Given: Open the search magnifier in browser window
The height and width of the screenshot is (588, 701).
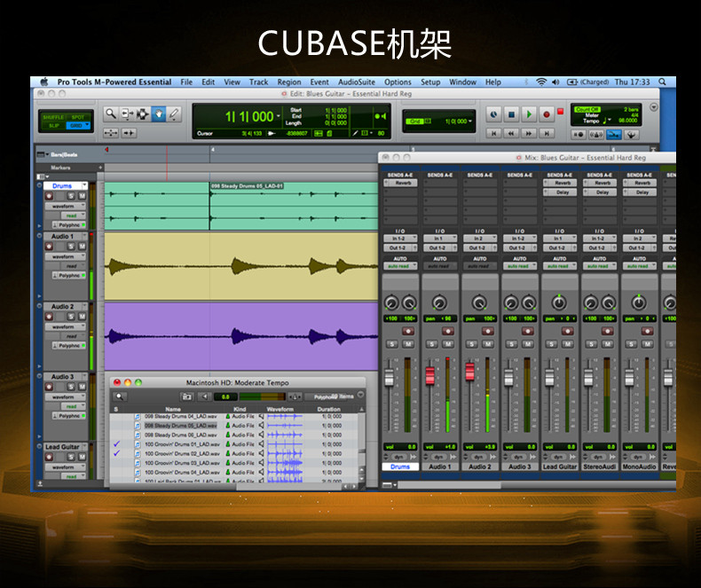Looking at the screenshot, I should tap(120, 396).
